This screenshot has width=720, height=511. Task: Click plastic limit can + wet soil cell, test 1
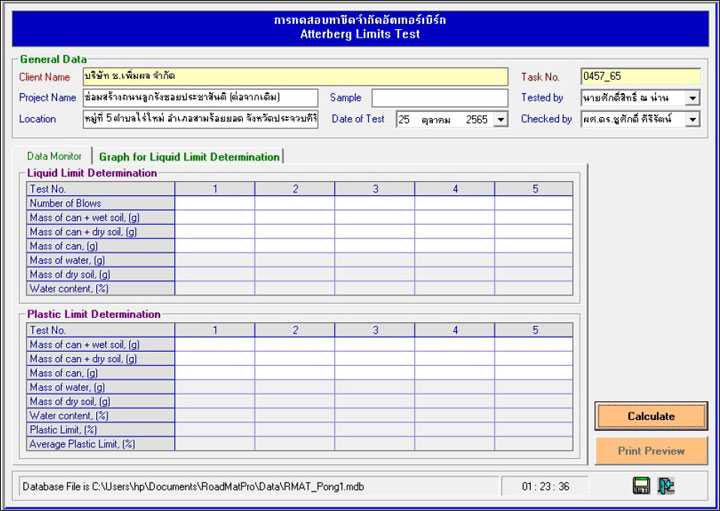point(214,344)
